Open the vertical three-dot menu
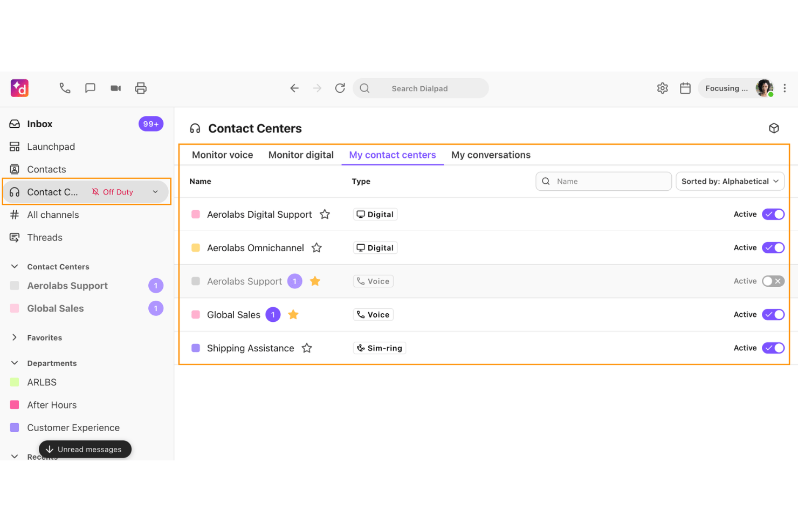798x532 pixels. [x=785, y=88]
